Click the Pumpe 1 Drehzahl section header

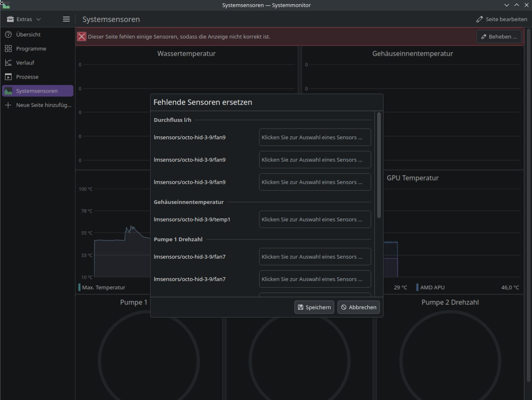(178, 240)
